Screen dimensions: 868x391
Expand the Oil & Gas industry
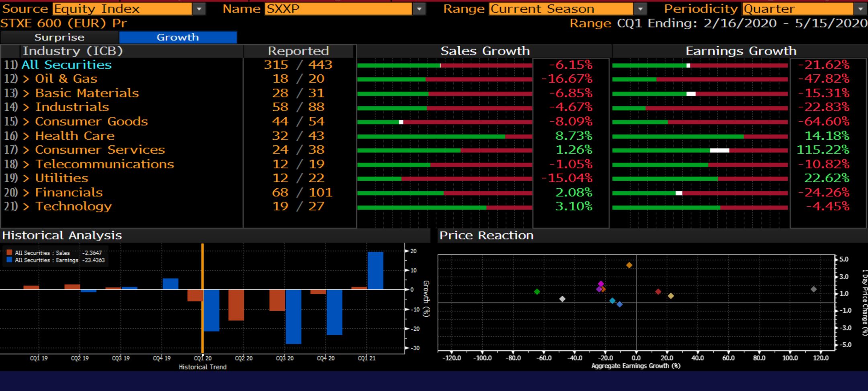tap(26, 79)
